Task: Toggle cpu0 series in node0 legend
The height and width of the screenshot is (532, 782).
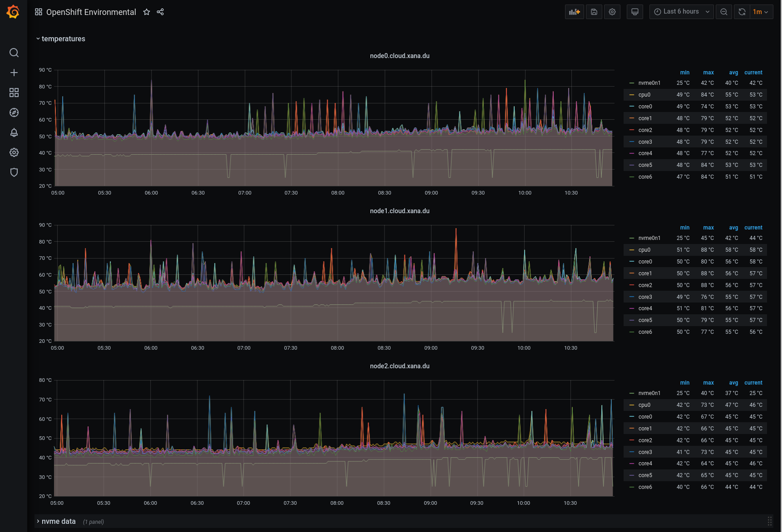Action: [644, 95]
